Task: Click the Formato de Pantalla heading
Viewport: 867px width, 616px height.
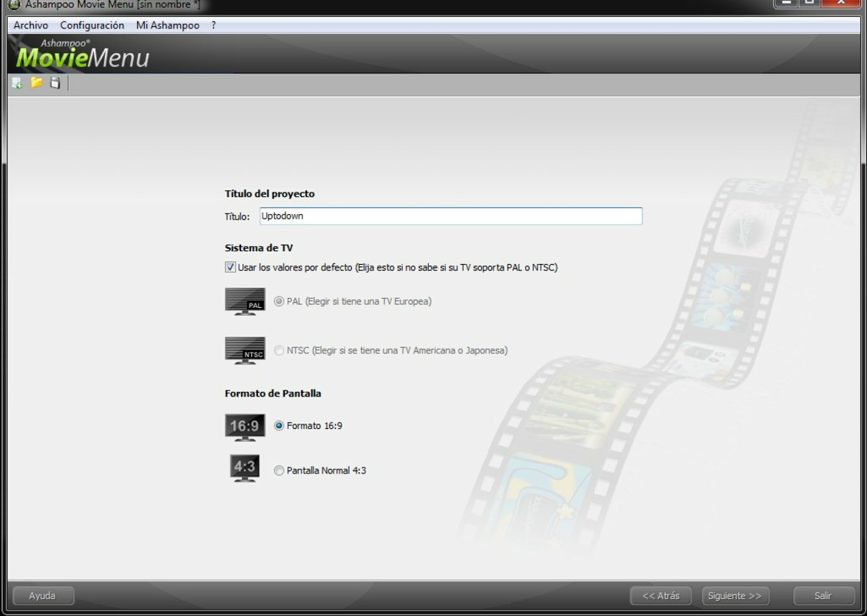Action: pyautogui.click(x=273, y=393)
